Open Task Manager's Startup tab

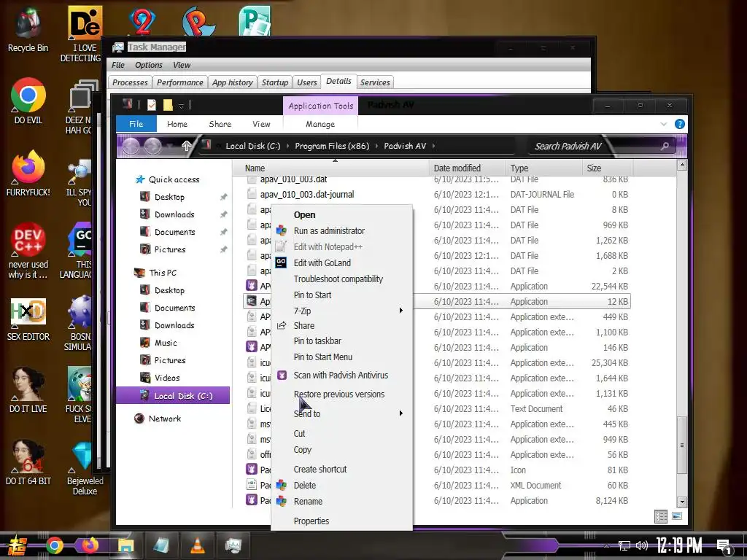point(275,82)
